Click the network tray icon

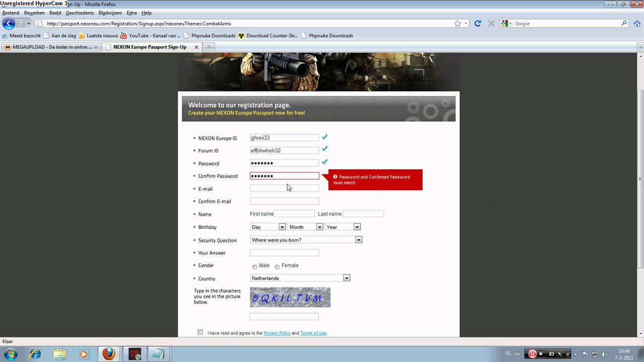click(595, 354)
